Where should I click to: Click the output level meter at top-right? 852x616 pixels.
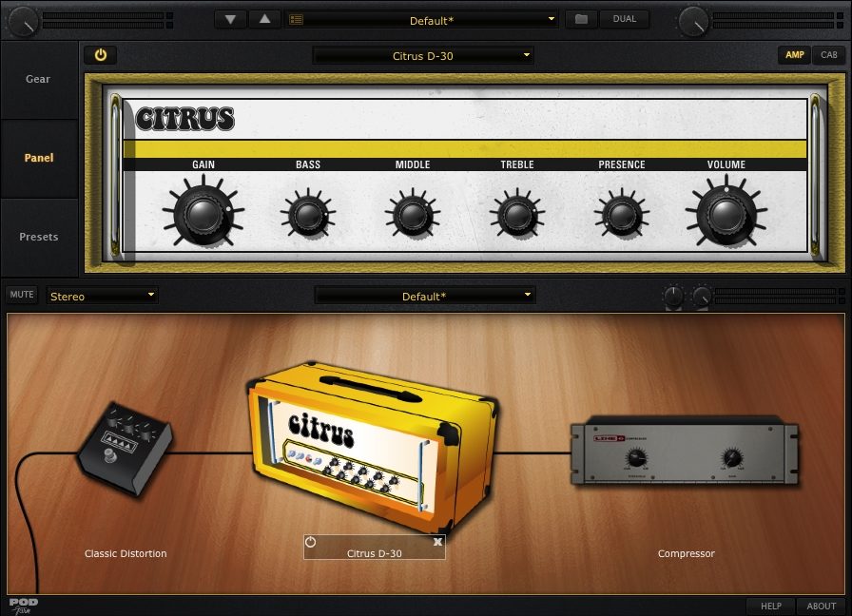779,21
